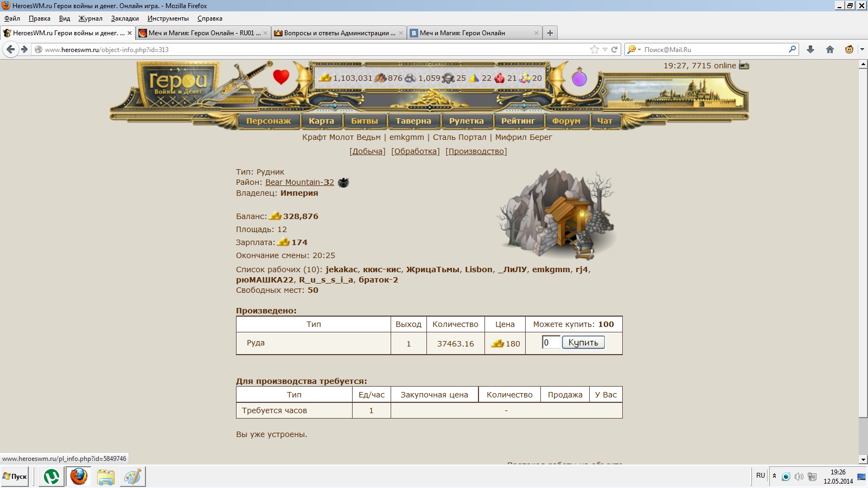Click the purple mana potion icon
Viewport: 868px width, 488px height.
tap(579, 78)
